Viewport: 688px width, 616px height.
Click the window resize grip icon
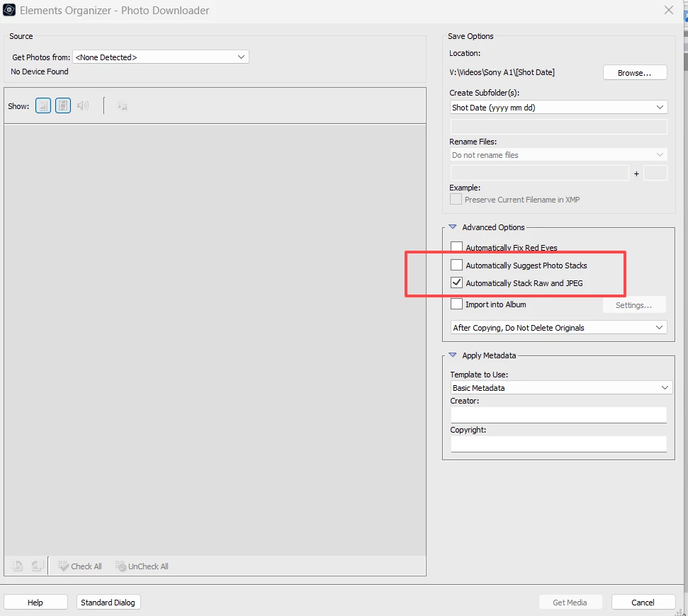coord(679,612)
